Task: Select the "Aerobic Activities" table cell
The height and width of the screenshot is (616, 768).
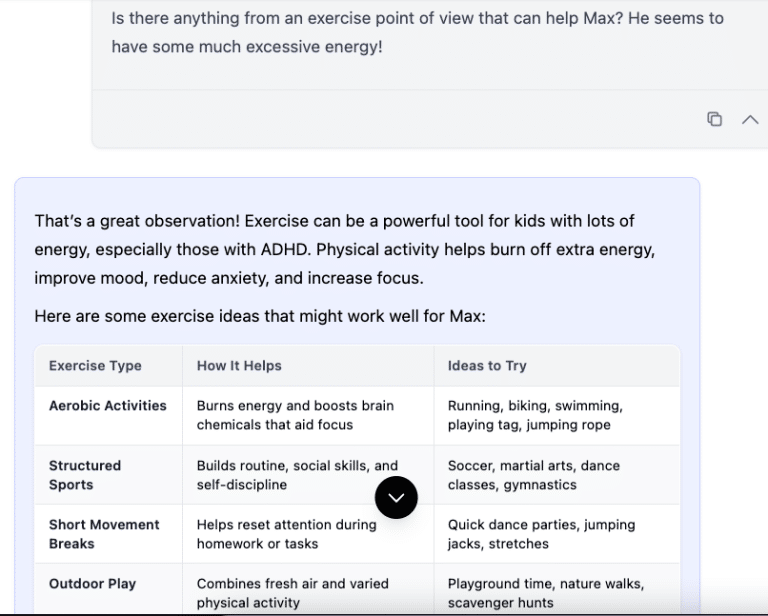Action: pyautogui.click(x=108, y=406)
